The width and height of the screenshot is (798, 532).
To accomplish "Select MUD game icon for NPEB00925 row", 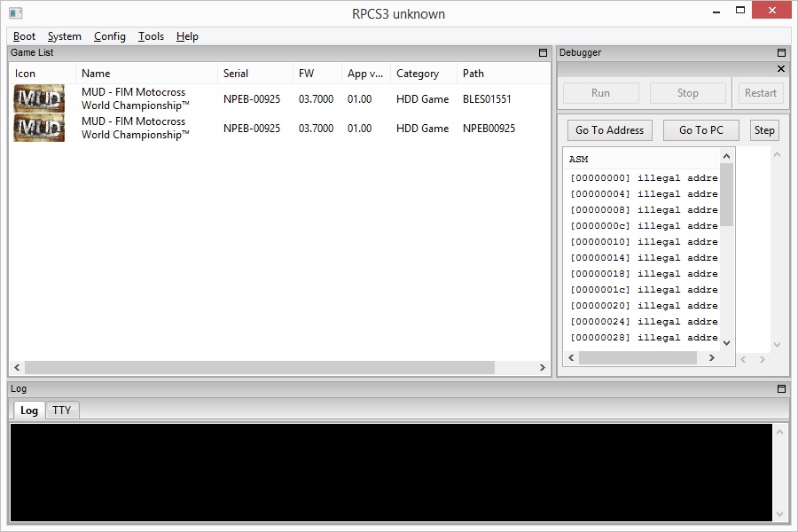I will click(x=39, y=128).
